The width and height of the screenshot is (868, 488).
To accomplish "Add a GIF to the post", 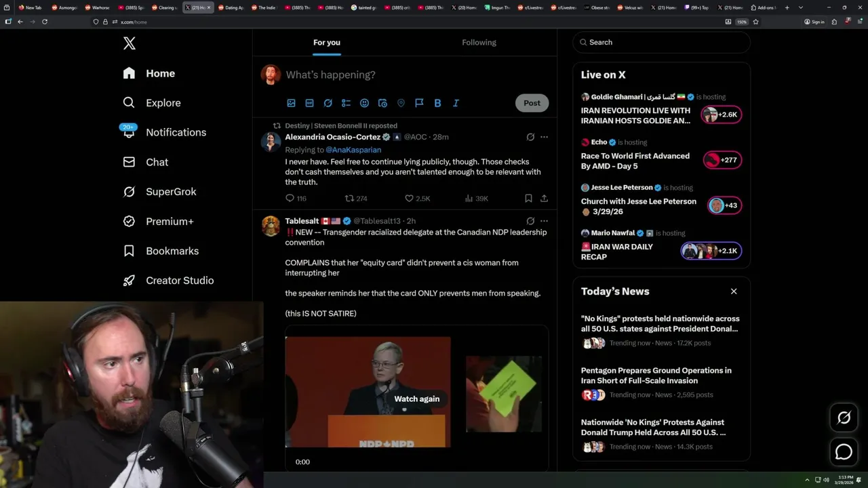I will pyautogui.click(x=309, y=103).
